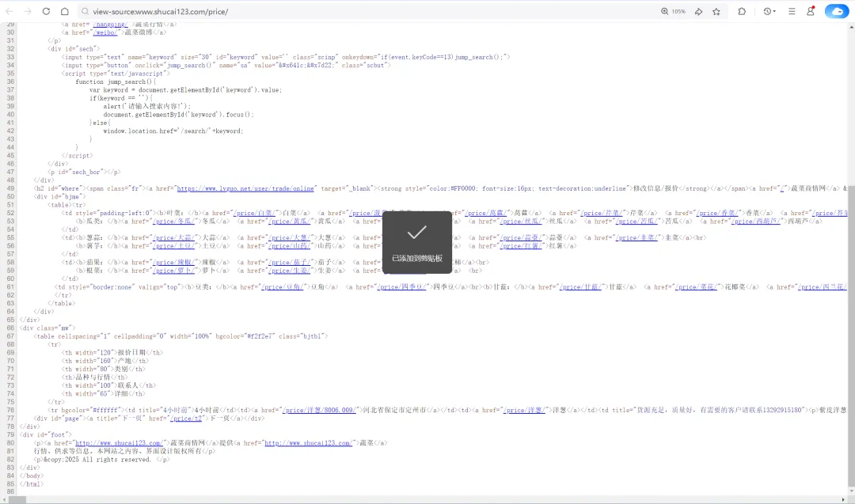The image size is (855, 504).
Task: Click line number 49
Action: tap(10, 188)
